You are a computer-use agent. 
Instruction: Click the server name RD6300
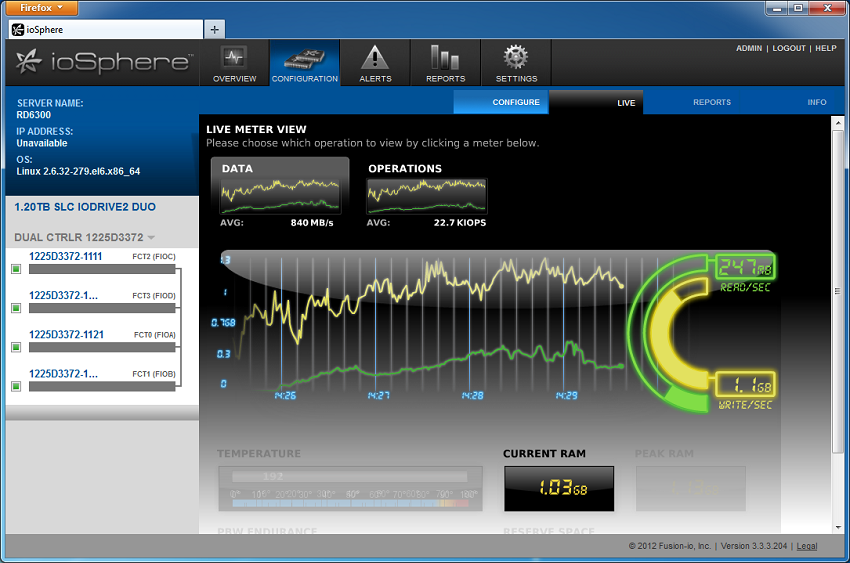(x=34, y=115)
